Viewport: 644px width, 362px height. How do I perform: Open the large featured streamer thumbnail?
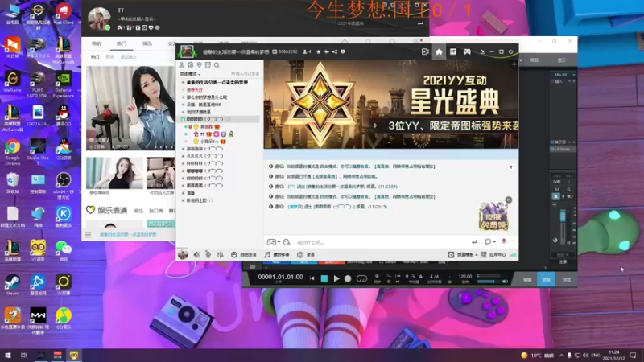pyautogui.click(x=130, y=108)
